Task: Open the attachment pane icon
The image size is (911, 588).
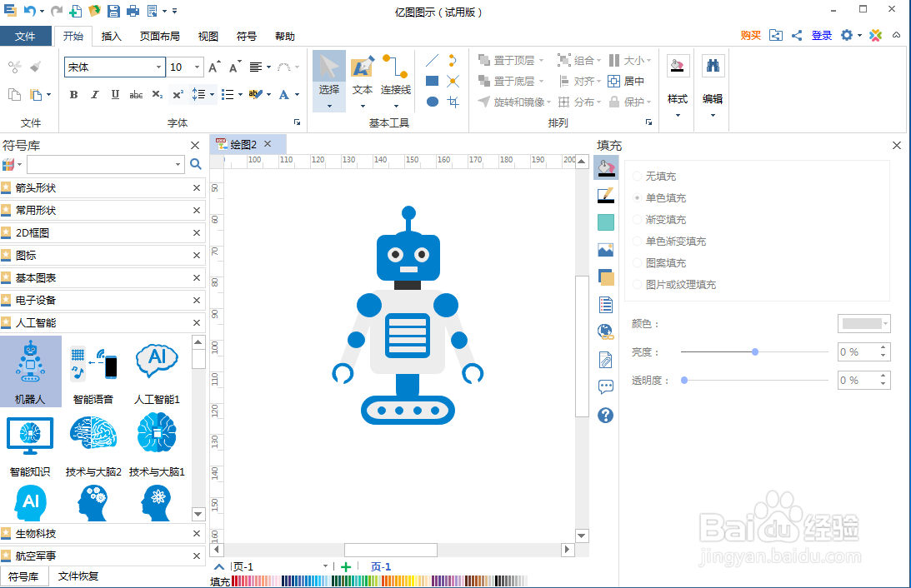Action: coord(605,360)
